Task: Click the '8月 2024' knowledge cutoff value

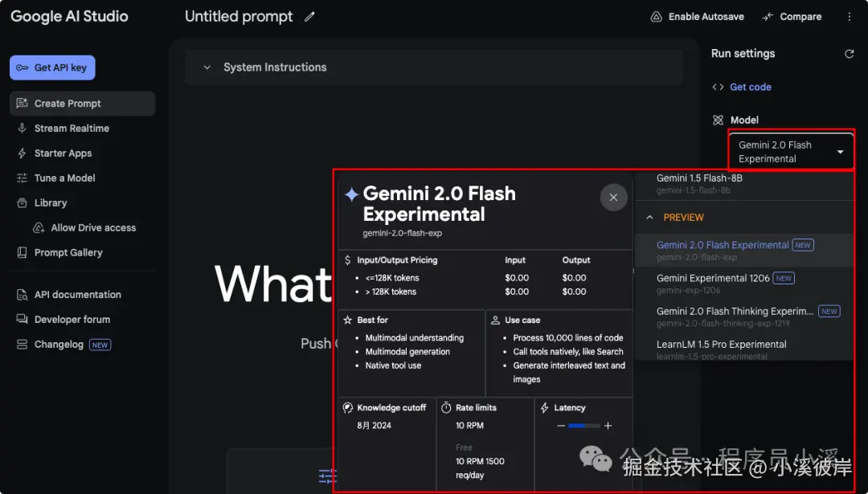Action: tap(375, 426)
